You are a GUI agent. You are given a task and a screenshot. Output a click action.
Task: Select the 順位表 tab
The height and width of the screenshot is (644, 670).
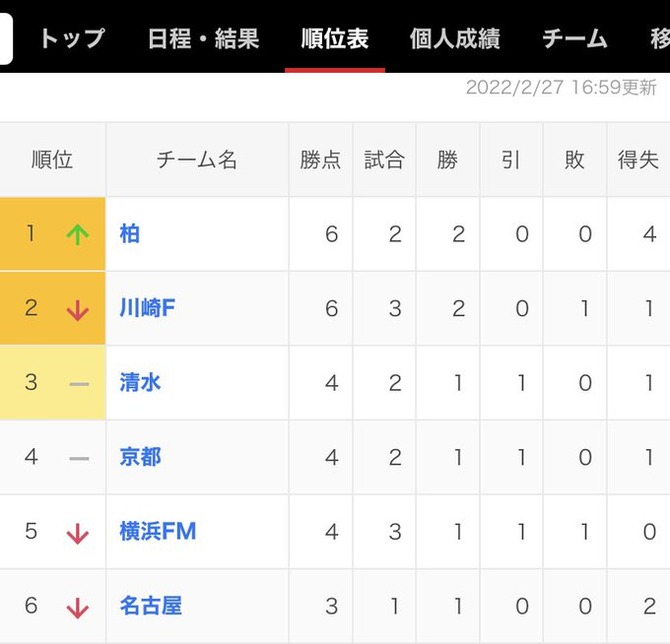tap(335, 38)
